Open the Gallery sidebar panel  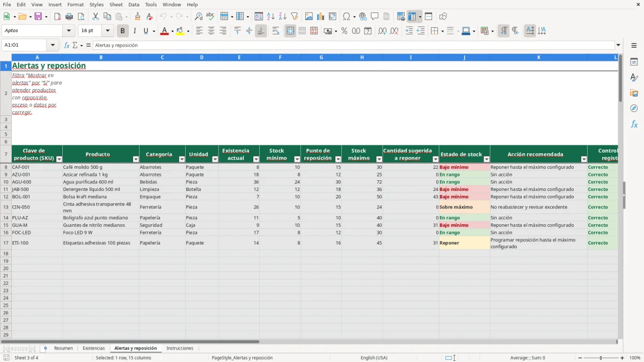[x=634, y=93]
